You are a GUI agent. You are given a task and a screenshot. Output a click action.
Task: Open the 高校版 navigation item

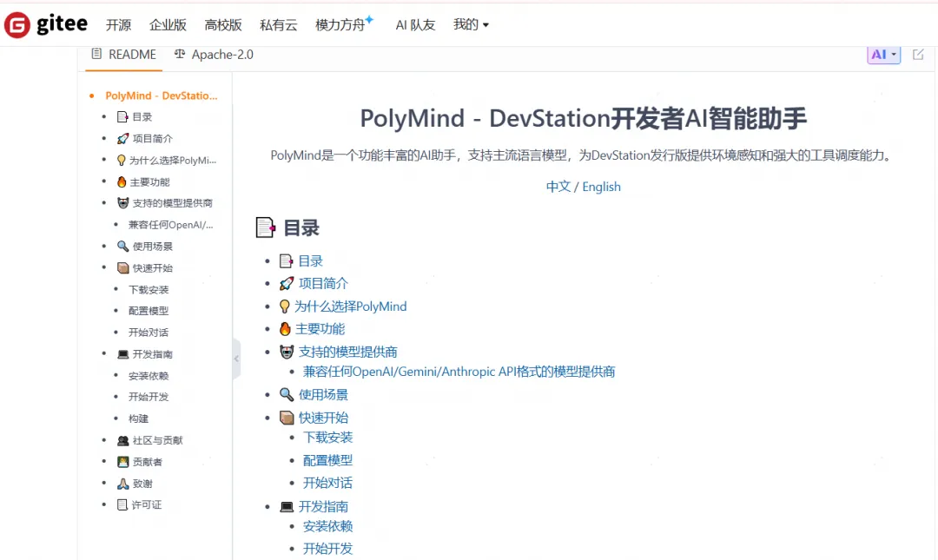click(x=223, y=25)
